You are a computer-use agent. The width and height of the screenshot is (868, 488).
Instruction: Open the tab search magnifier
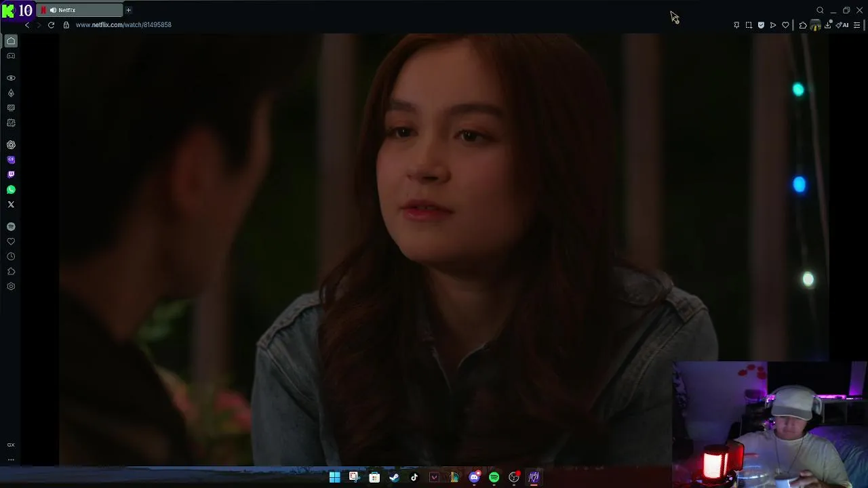(x=820, y=10)
